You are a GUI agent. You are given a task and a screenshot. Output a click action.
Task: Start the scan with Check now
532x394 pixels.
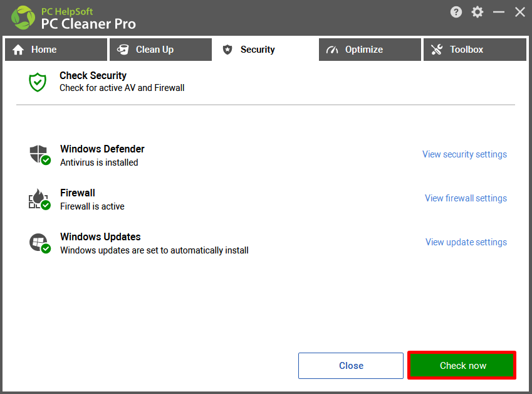tap(462, 366)
